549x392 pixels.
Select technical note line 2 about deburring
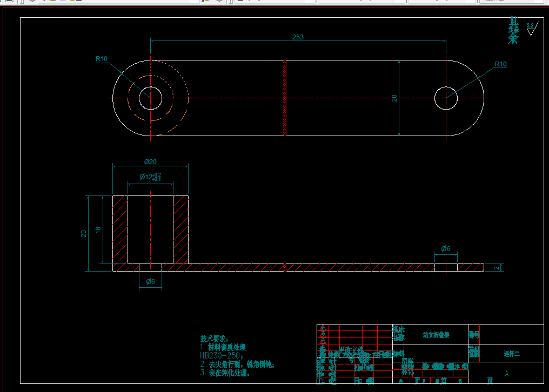(237, 364)
